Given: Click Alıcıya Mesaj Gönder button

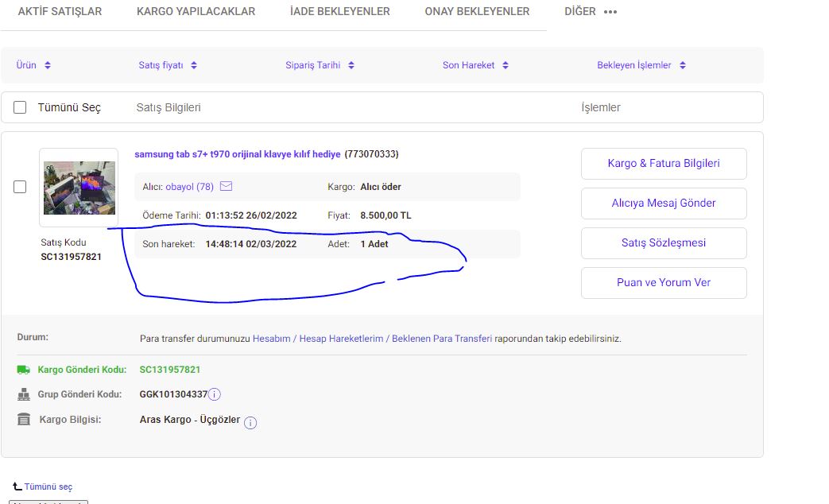Looking at the screenshot, I should 664,203.
